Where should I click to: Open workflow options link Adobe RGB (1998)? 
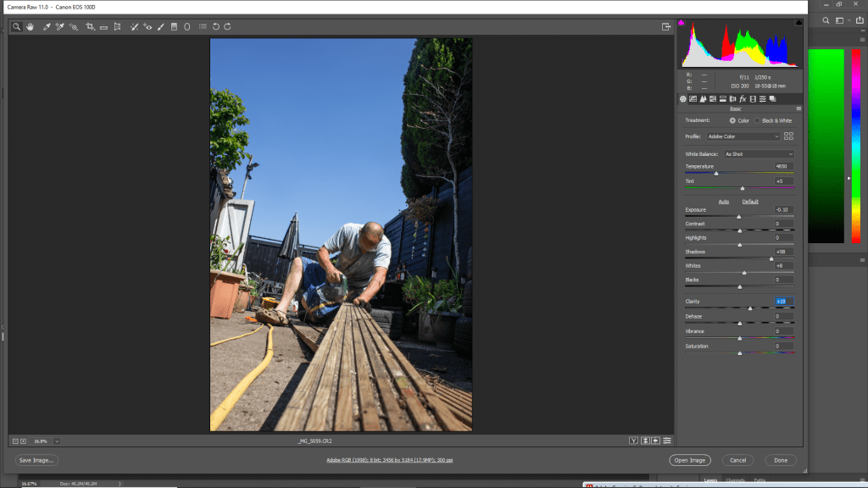pos(389,460)
